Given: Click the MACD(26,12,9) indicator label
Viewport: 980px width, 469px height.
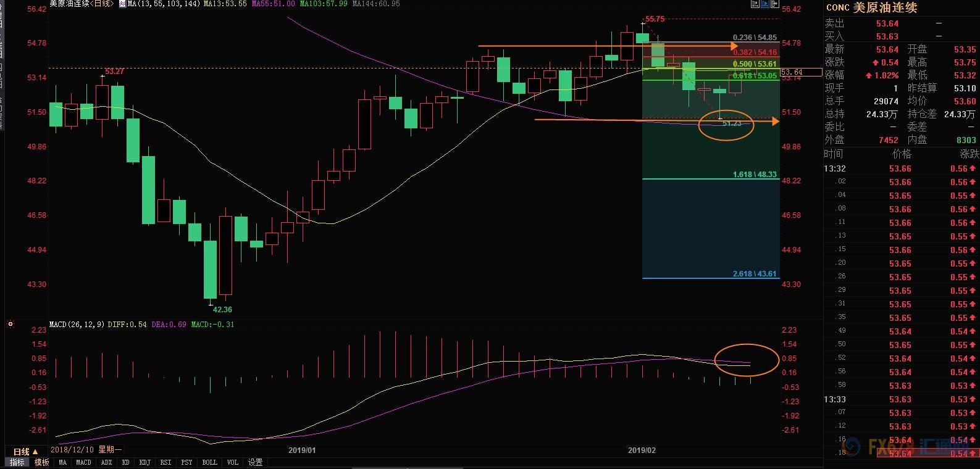Looking at the screenshot, I should click(x=77, y=324).
